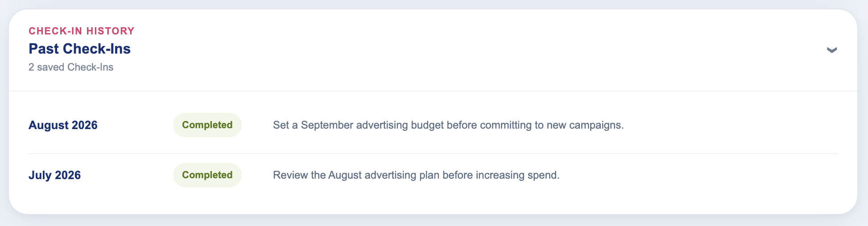Click the word 'HISTORY' in the pink label
The height and width of the screenshot is (226, 868).
[110, 31]
